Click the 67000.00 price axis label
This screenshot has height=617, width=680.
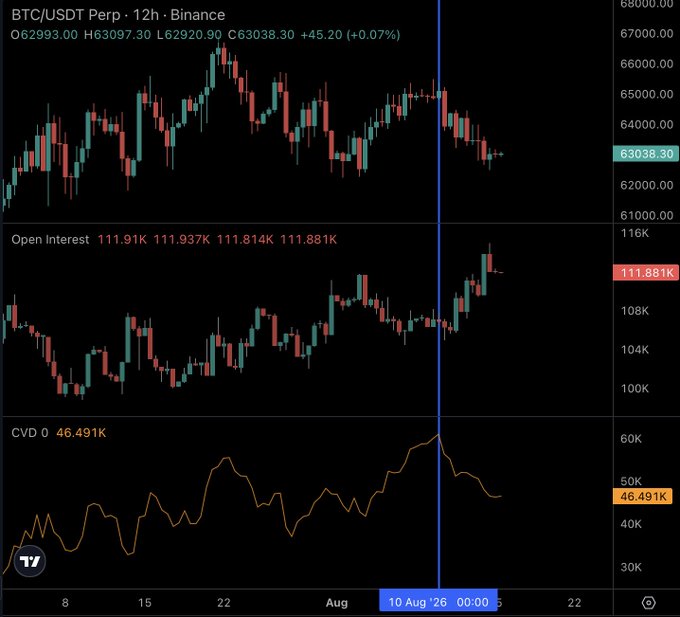coord(646,33)
